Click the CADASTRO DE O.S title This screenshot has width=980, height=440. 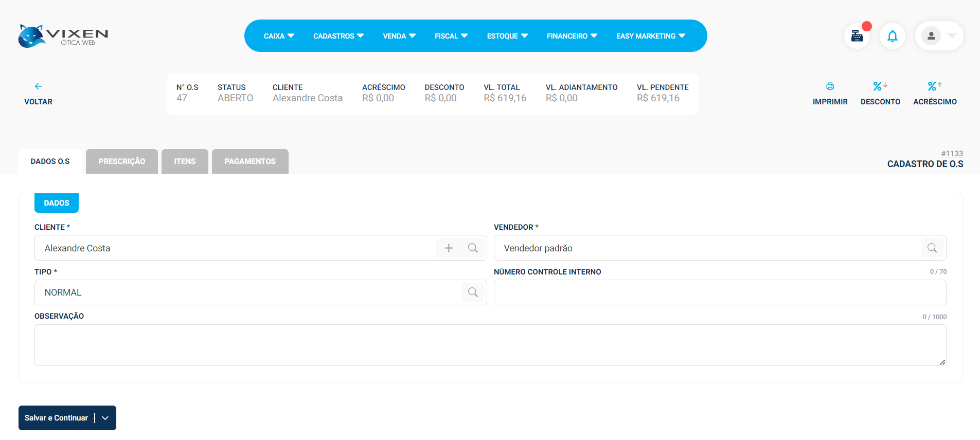pos(925,164)
